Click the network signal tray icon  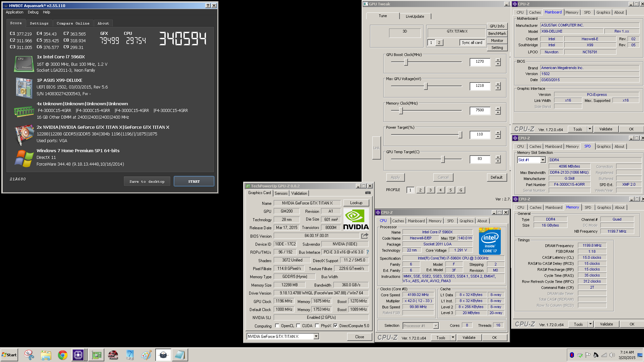click(x=604, y=355)
